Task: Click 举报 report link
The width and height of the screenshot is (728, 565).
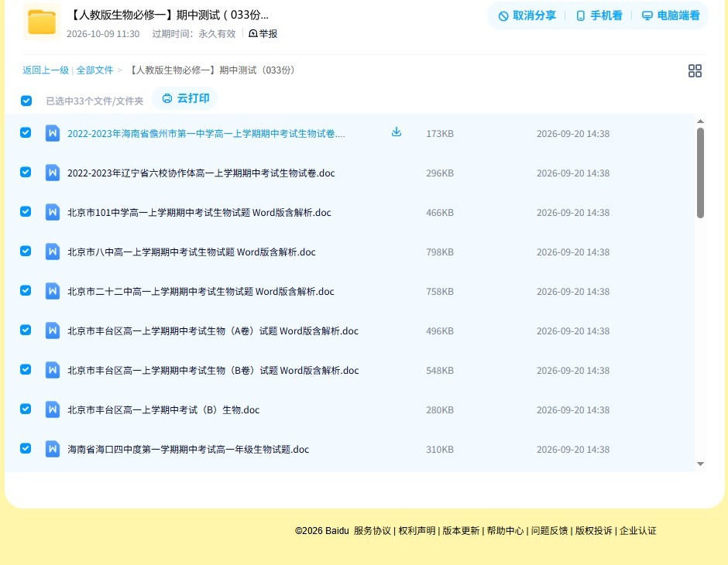Action: tap(263, 33)
